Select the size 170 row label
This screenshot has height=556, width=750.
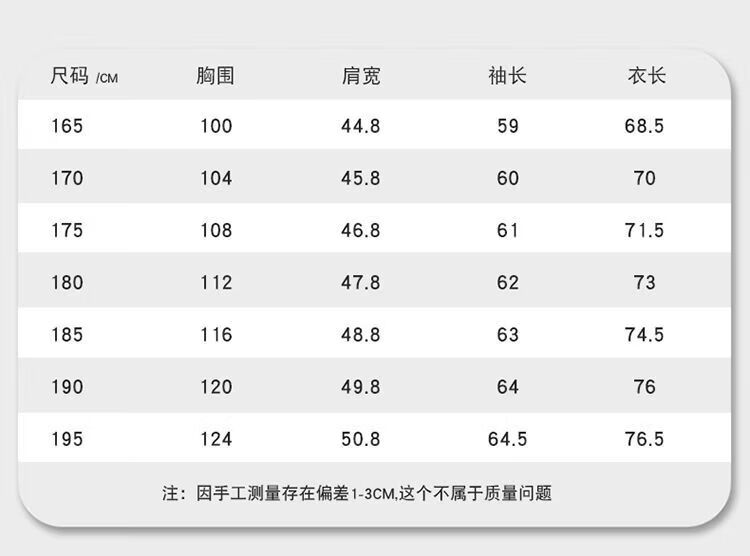point(67,178)
